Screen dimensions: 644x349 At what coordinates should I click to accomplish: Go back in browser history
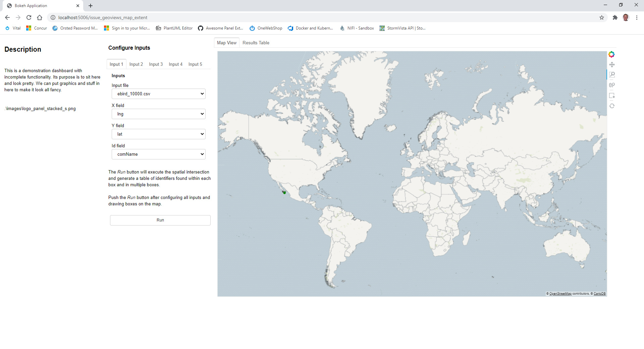click(x=7, y=17)
